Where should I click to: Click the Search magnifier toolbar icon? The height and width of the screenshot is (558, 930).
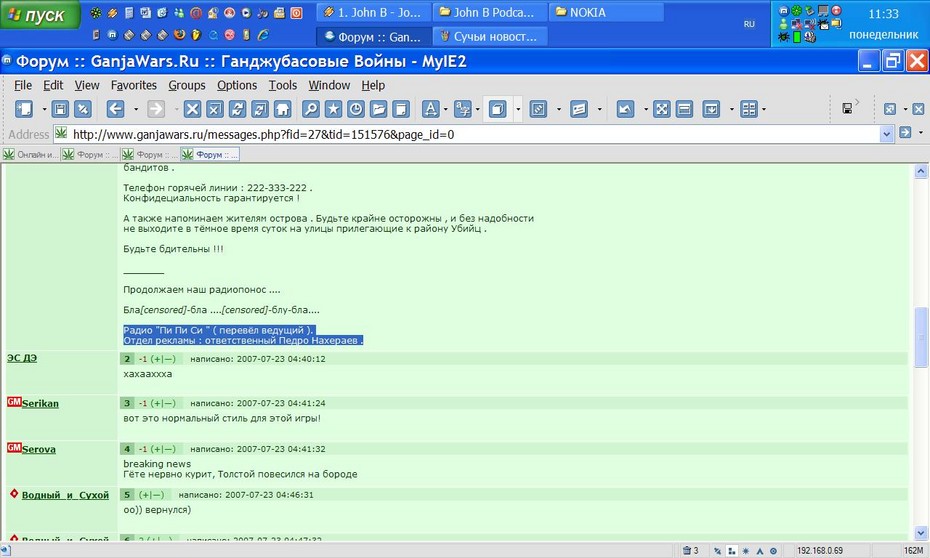(311, 109)
